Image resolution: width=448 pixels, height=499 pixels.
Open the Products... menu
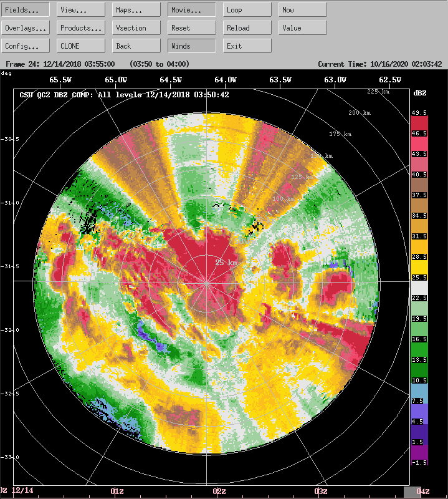[x=81, y=28]
